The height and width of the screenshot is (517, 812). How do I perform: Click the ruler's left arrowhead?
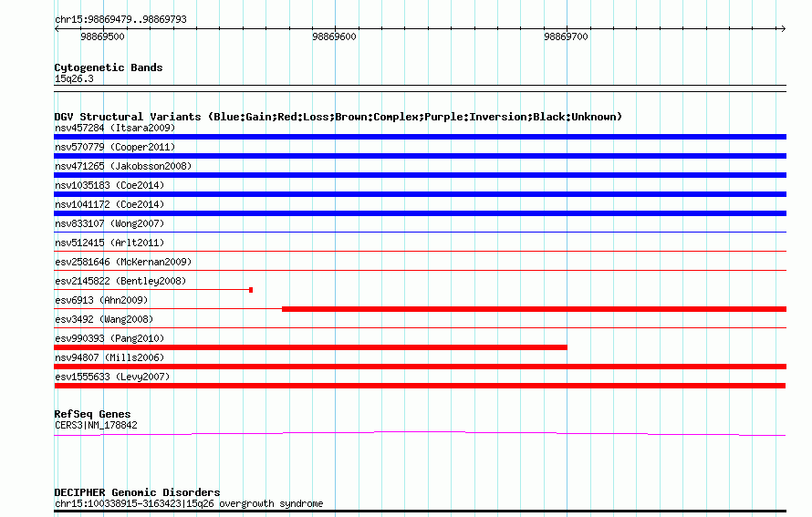[57, 29]
